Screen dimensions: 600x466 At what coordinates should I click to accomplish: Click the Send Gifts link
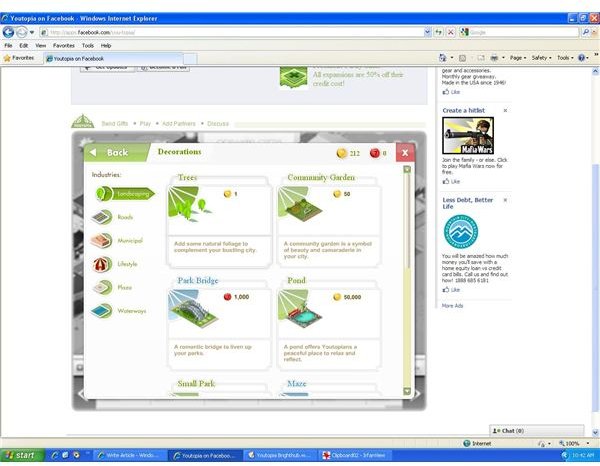[x=114, y=124]
